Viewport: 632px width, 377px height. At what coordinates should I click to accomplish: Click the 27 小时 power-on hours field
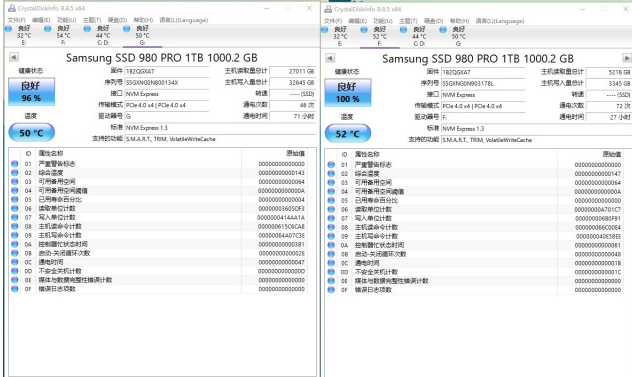(x=609, y=117)
